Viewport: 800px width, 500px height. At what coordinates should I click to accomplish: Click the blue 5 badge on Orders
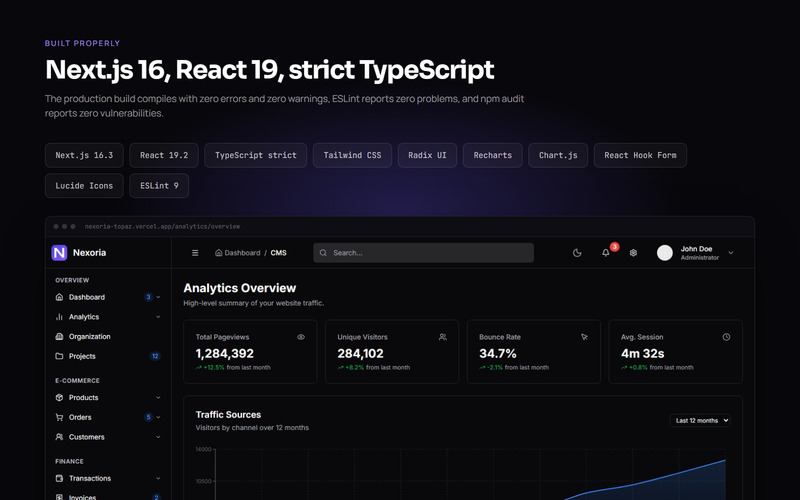(148, 417)
